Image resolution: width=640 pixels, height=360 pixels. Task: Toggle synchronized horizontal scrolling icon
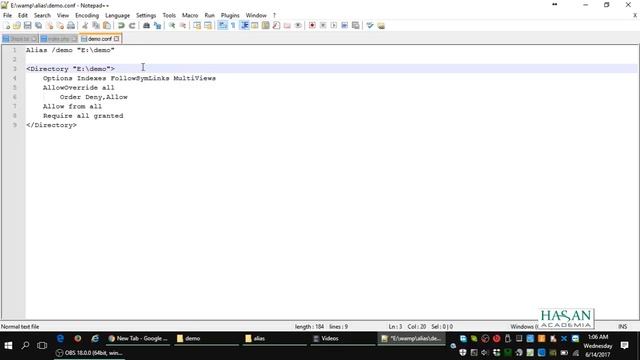click(x=208, y=26)
